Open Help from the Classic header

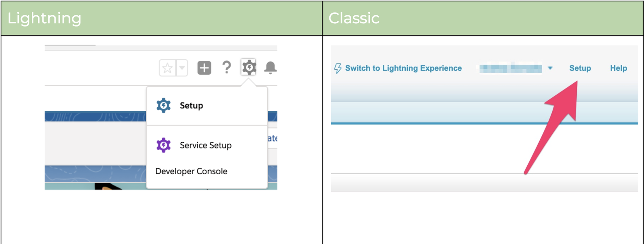click(x=618, y=68)
